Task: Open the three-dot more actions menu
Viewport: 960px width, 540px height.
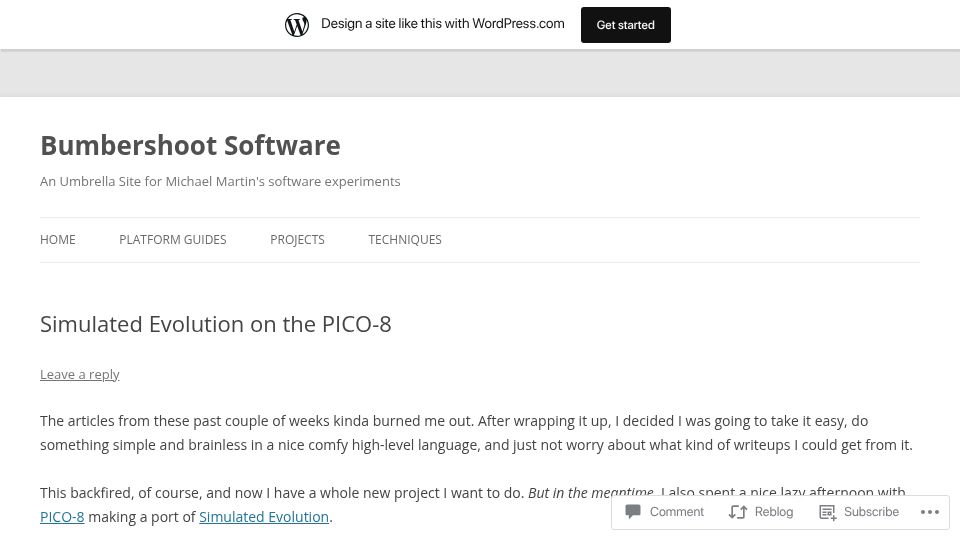Action: 929,512
